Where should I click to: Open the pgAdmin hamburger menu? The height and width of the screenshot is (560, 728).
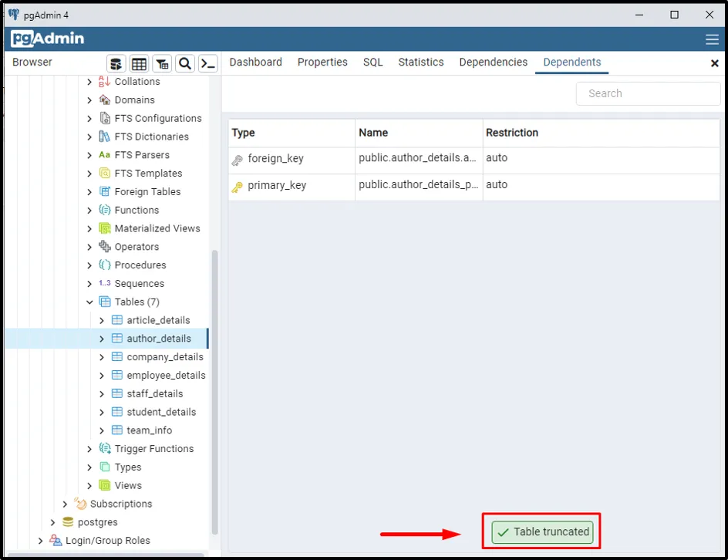[712, 39]
